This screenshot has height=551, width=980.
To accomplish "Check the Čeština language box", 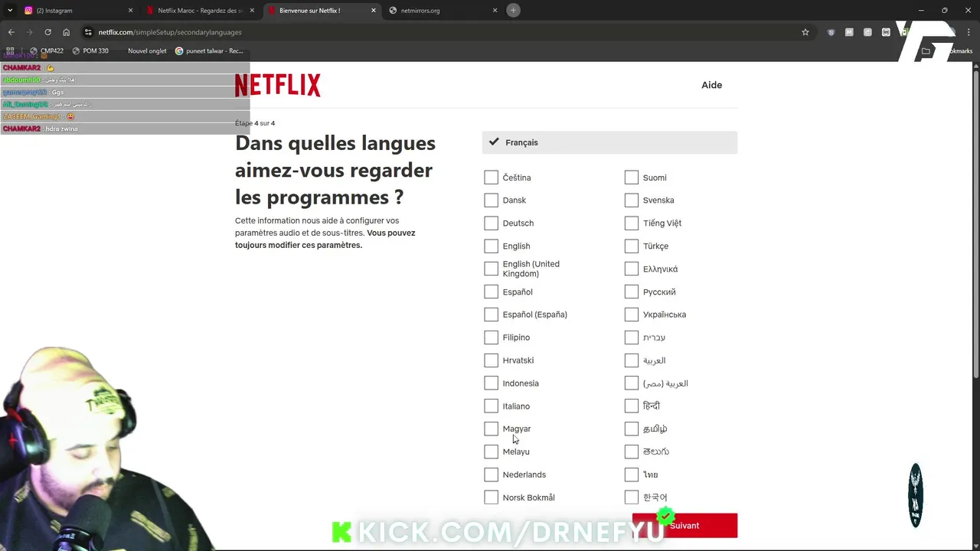I will (491, 178).
